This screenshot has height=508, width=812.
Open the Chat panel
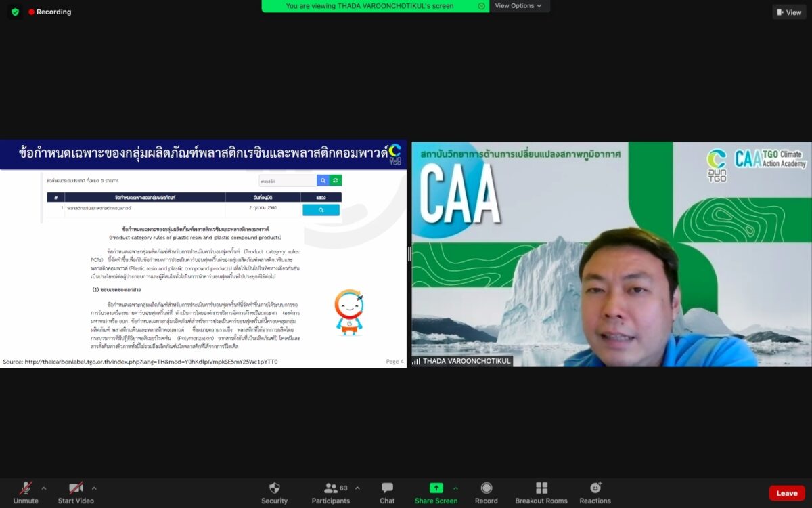click(x=387, y=488)
